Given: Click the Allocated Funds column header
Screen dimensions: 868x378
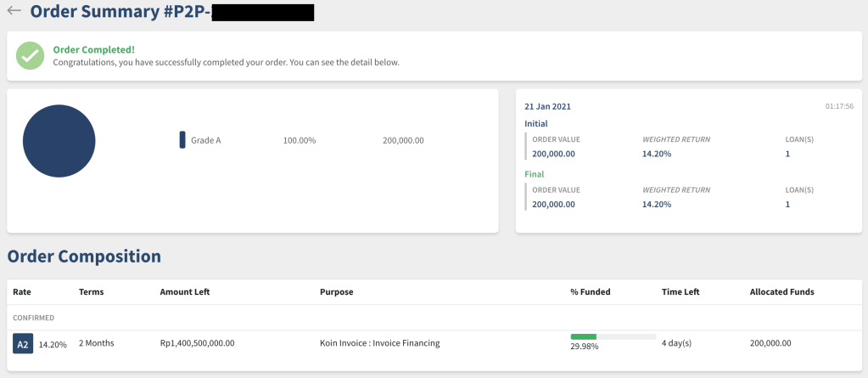Looking at the screenshot, I should 781,292.
